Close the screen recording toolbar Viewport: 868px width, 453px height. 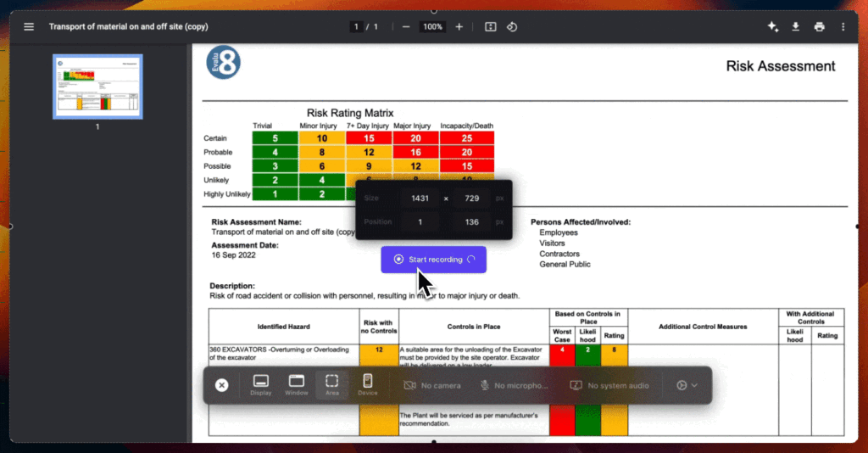click(221, 385)
